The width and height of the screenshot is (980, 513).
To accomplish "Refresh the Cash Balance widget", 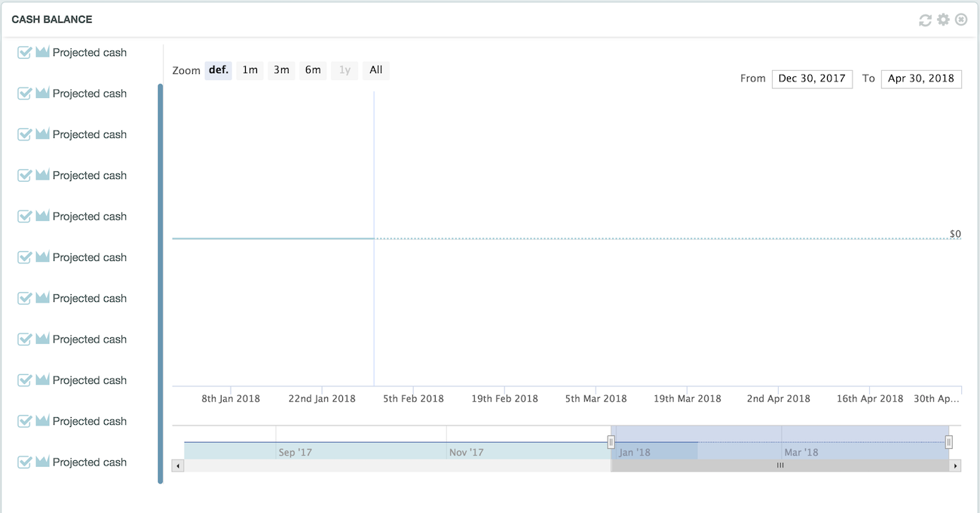I will pyautogui.click(x=925, y=20).
